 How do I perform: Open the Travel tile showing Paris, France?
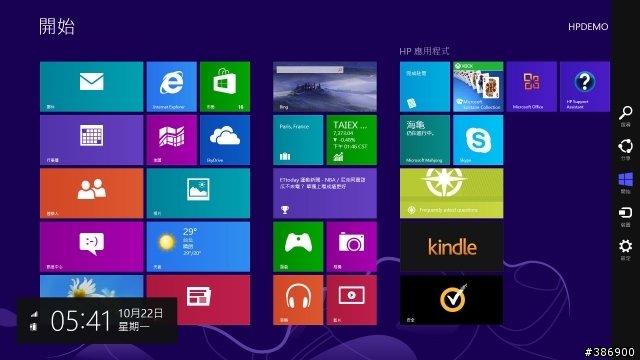(x=298, y=140)
